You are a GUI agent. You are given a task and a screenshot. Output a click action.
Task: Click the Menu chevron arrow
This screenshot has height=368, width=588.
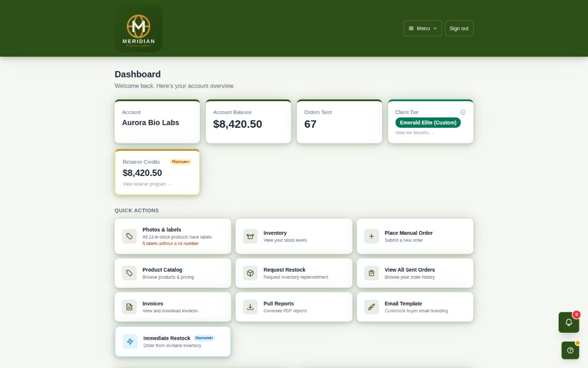click(x=435, y=28)
